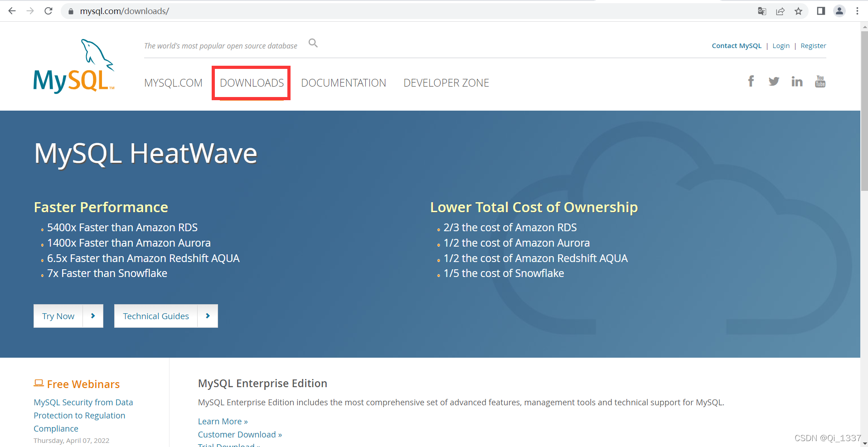Image resolution: width=868 pixels, height=447 pixels.
Task: Click the browser back arrow
Action: 12,11
